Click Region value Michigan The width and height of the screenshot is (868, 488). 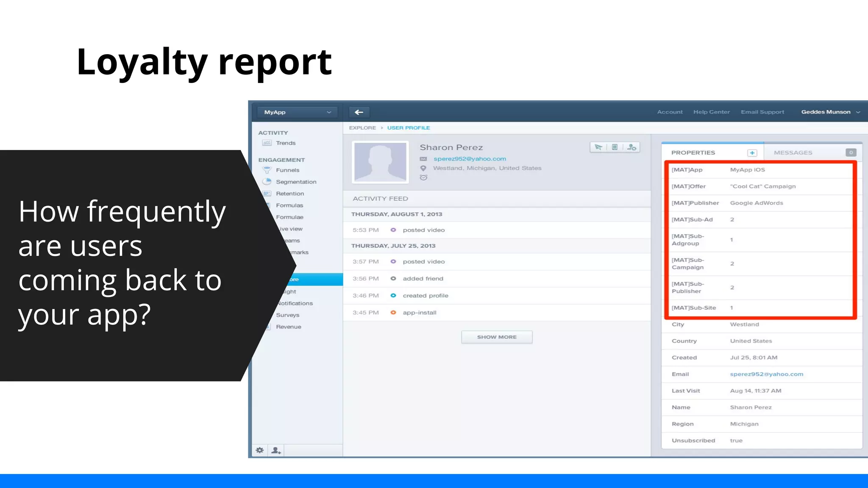[x=744, y=424]
